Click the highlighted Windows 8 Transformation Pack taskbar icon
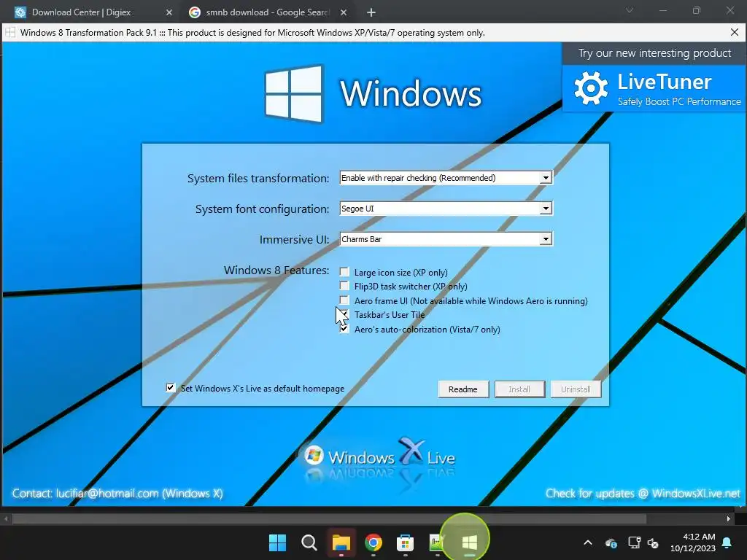This screenshot has height=560, width=747. pos(469,542)
